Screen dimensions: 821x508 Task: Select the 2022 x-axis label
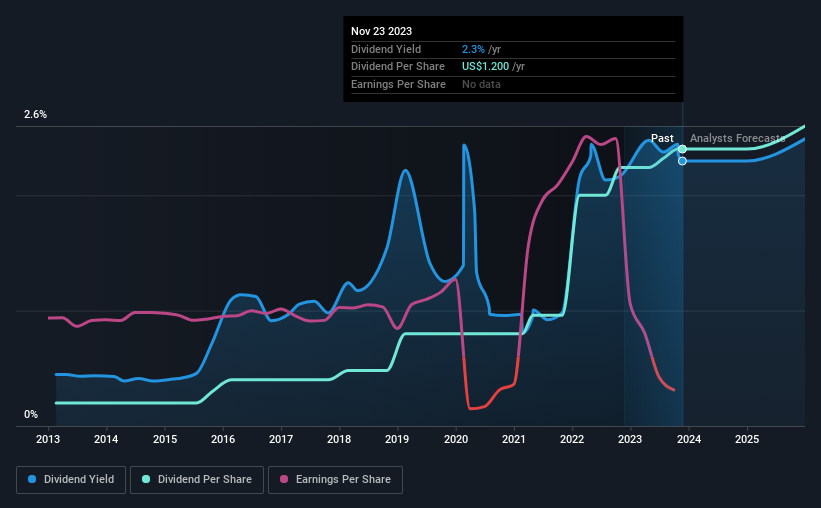pyautogui.click(x=572, y=439)
